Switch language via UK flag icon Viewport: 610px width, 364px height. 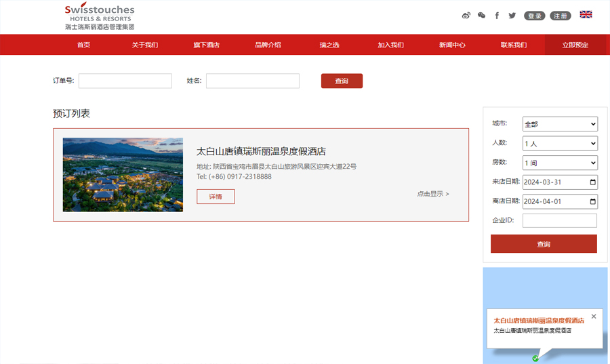tap(586, 15)
